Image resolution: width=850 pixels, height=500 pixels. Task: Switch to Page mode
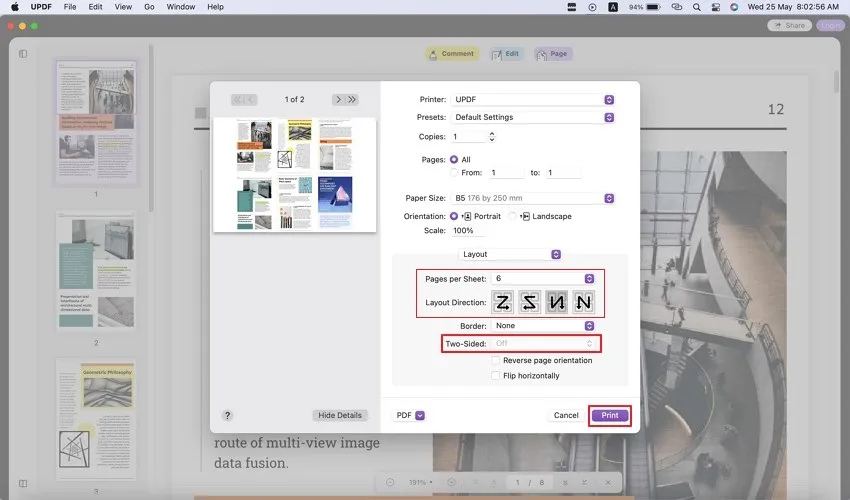coord(553,54)
